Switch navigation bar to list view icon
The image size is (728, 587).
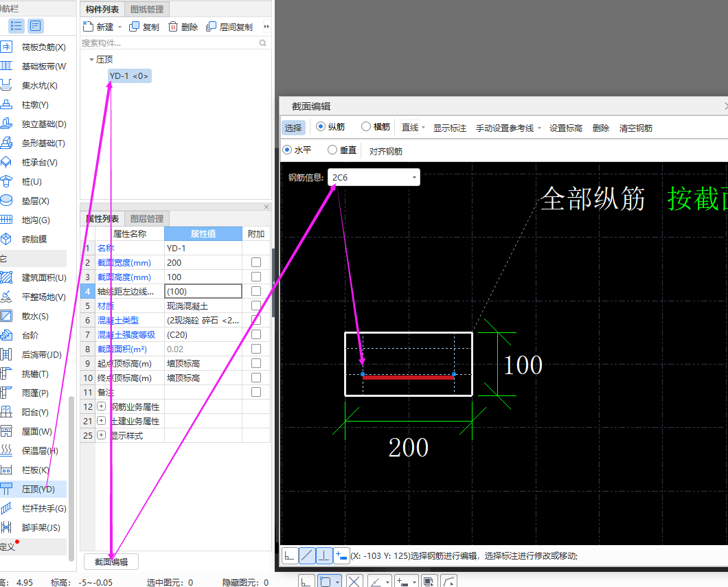click(16, 26)
